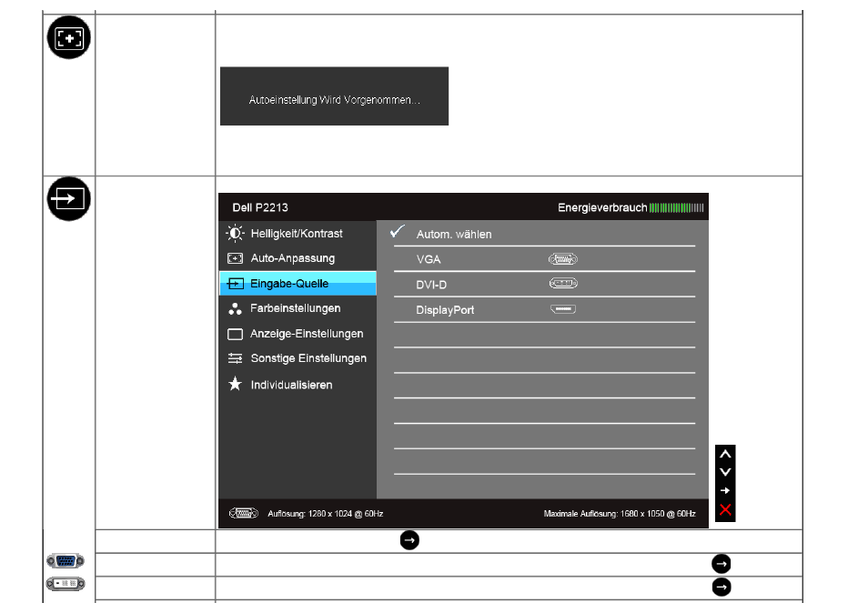Click the Auto-Anpassung frame icon
Screen dimensions: 868x613
pos(236,258)
